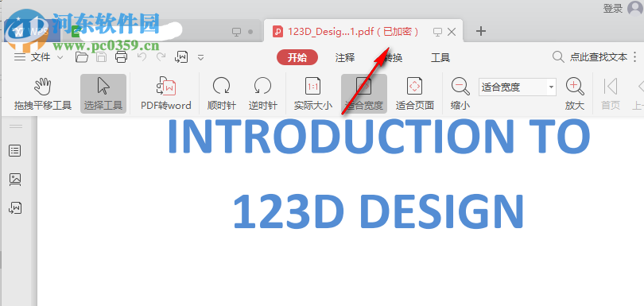Select the drag-pan hand tool

pos(43,94)
